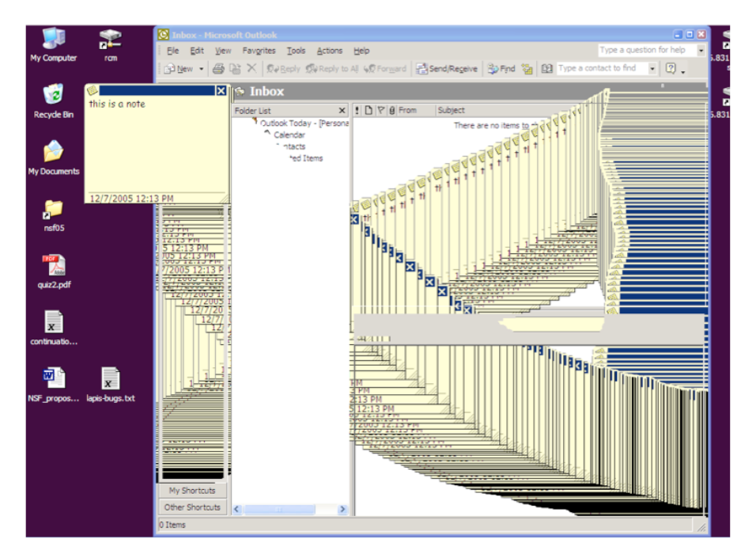Select Calendar in the Folder List
The width and height of the screenshot is (756, 554).
pos(289,135)
